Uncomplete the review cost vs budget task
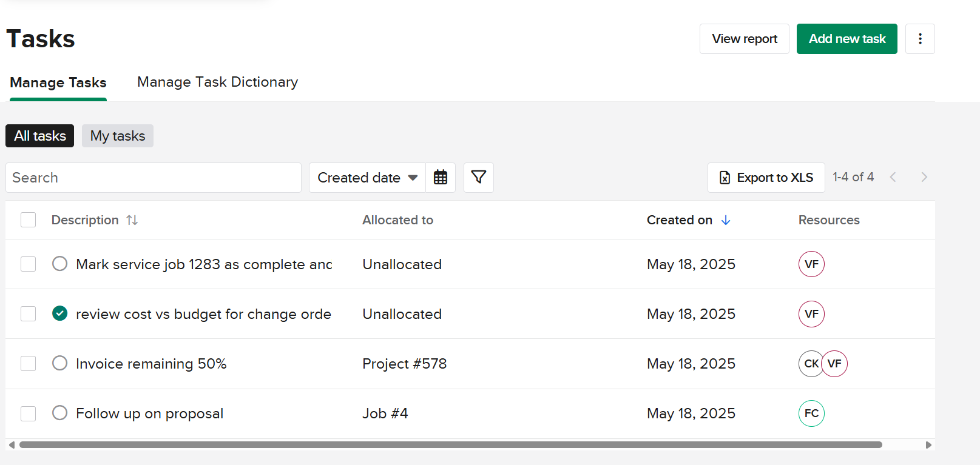This screenshot has height=465, width=980. [x=59, y=314]
